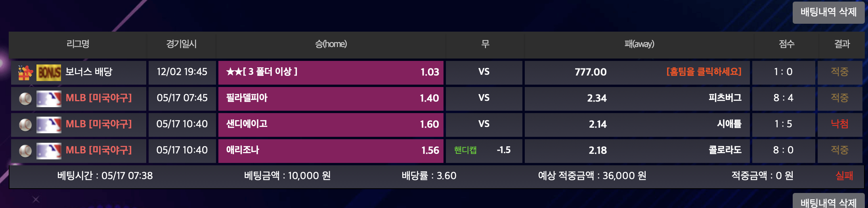
Task: Click the gift box icon in the bonus row
Action: [25, 72]
